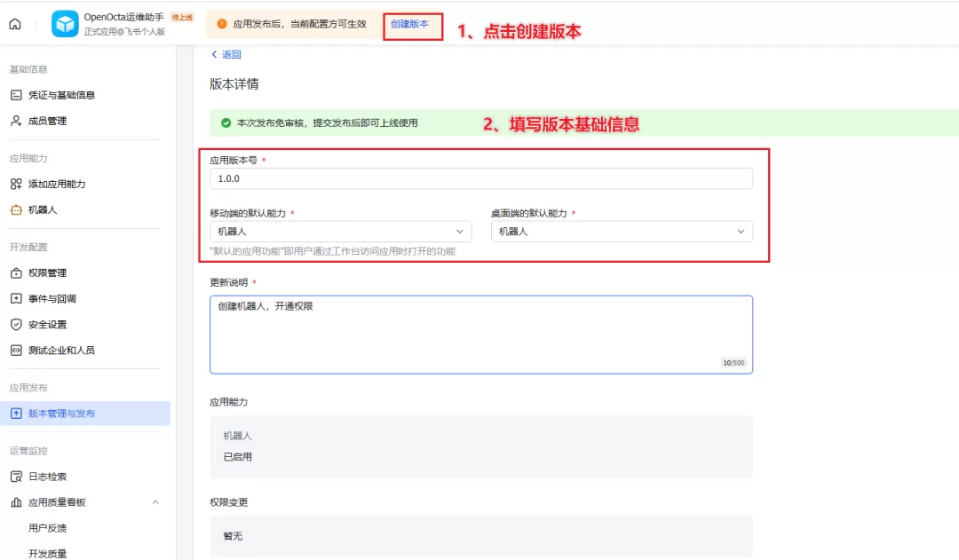
Task: Expand the 移动端的默认能力 dropdown
Action: point(341,232)
